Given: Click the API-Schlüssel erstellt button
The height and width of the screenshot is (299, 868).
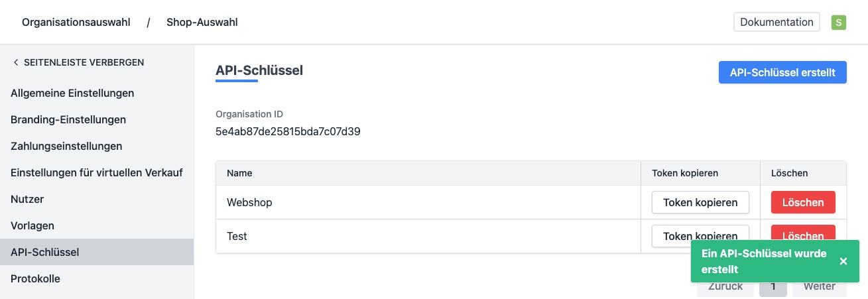Looking at the screenshot, I should 782,72.
